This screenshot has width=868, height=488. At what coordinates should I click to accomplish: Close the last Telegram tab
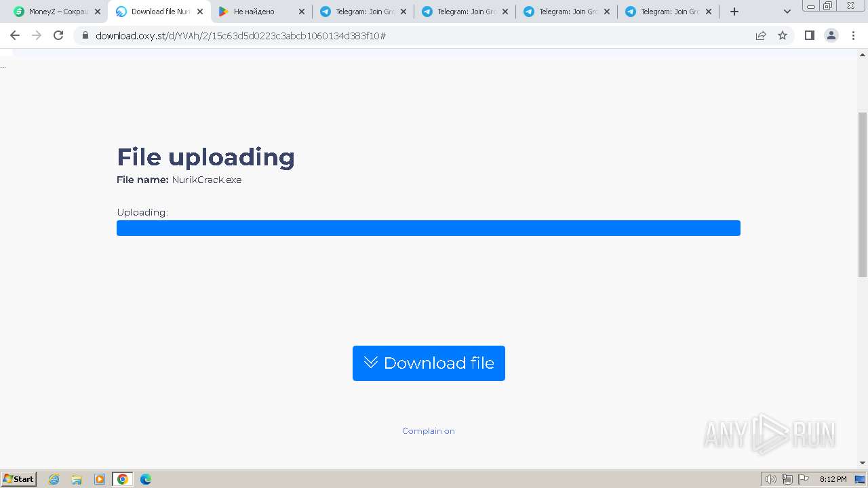pos(709,12)
